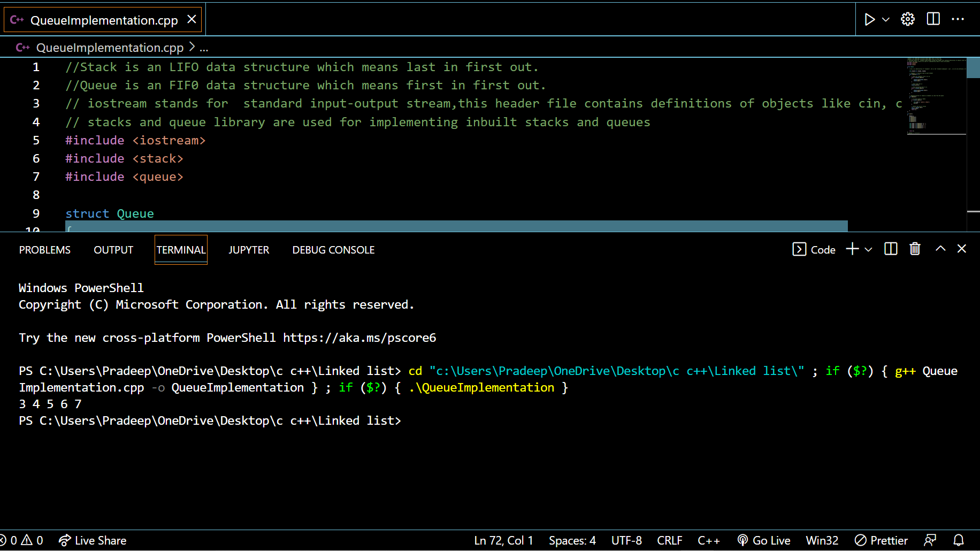Switch to the OUTPUT panel tab

pos(113,250)
